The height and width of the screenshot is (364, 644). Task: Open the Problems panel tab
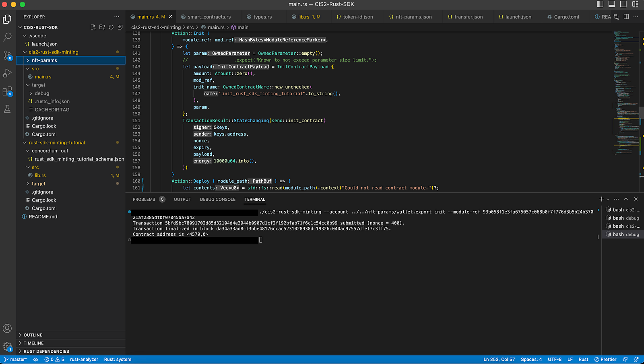click(x=149, y=199)
